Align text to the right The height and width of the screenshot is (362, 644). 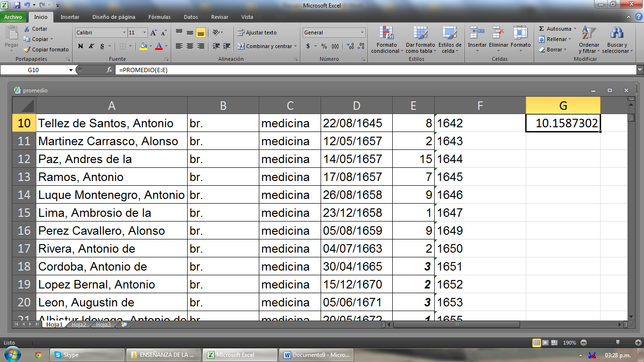(x=200, y=46)
